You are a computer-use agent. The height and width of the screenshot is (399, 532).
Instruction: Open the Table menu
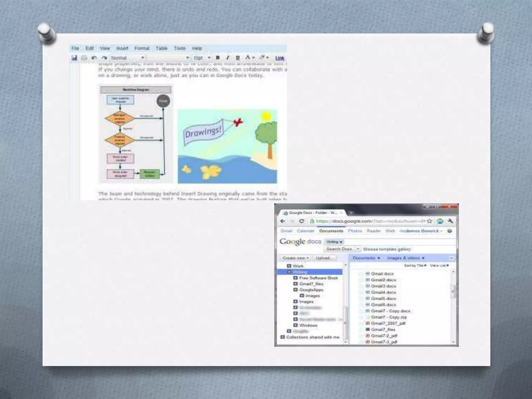(161, 48)
